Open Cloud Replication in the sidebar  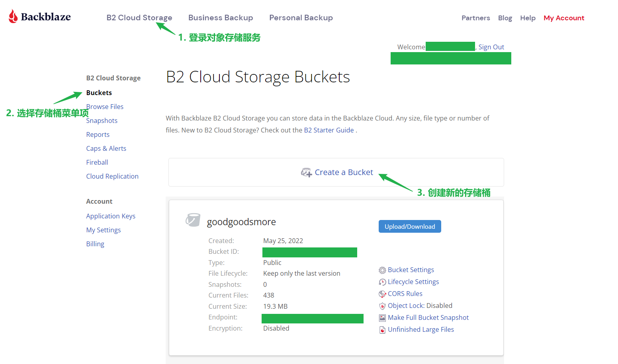click(x=112, y=176)
